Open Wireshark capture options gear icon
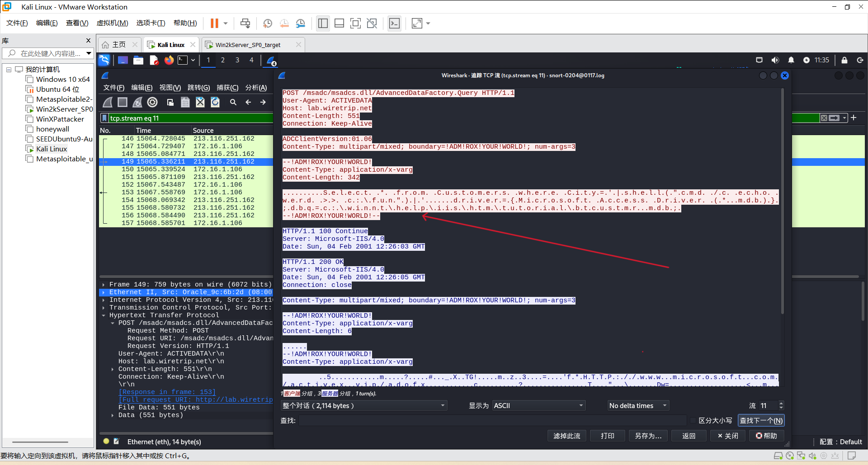The height and width of the screenshot is (465, 868). pyautogui.click(x=152, y=102)
